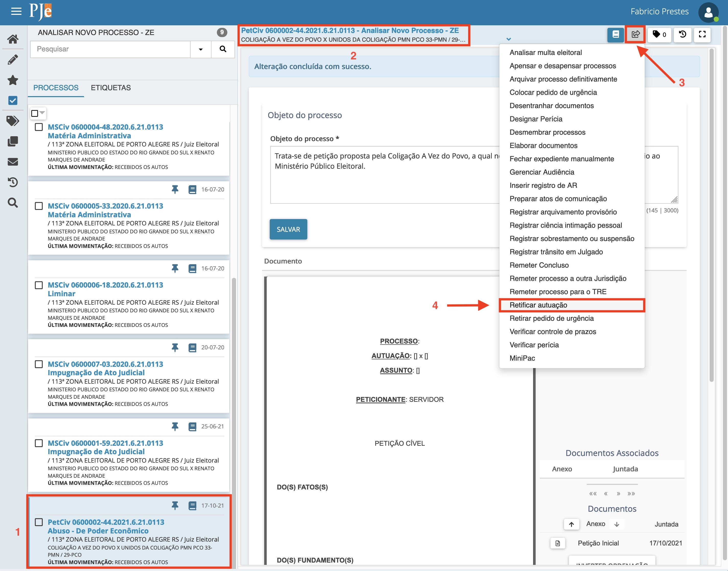Image resolution: width=728 pixels, height=571 pixels.
Task: Check process MSCiv 0600005-33.2020.6.21.0113
Action: (x=39, y=206)
